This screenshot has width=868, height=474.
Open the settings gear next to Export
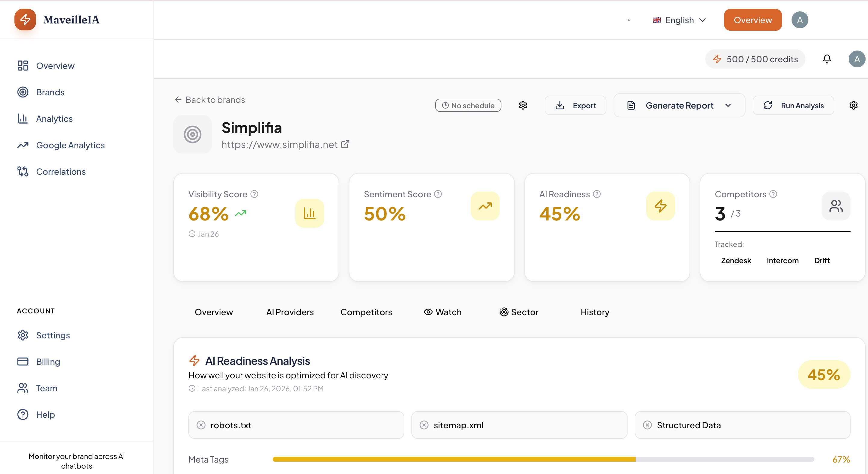pyautogui.click(x=523, y=105)
